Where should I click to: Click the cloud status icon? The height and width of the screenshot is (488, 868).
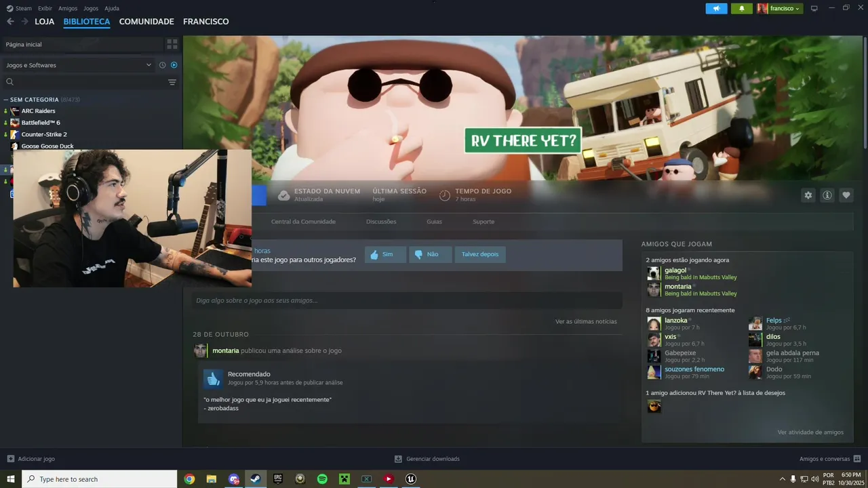click(x=284, y=195)
